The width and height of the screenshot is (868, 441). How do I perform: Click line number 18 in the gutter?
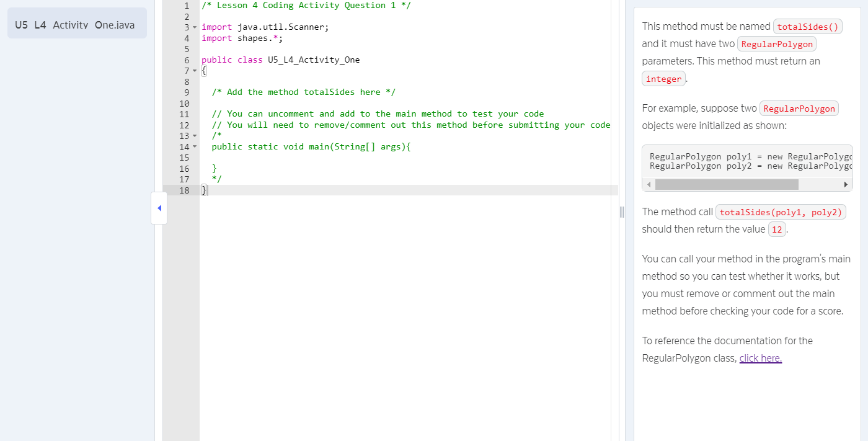tap(185, 190)
